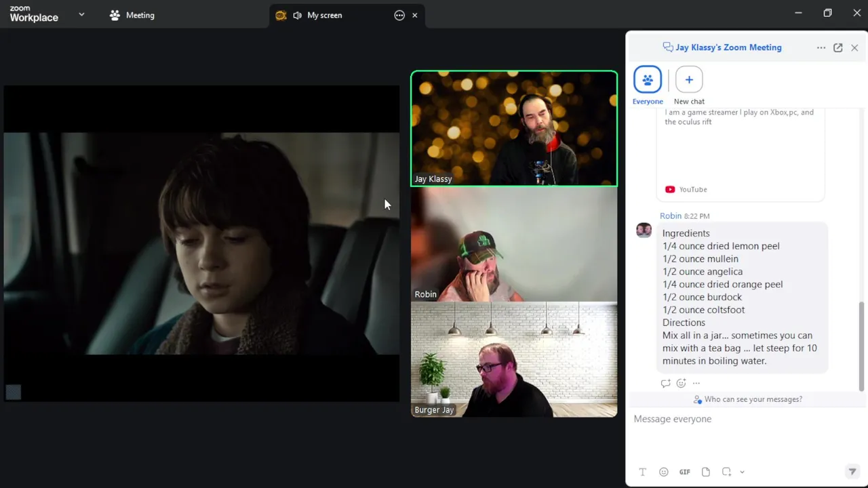Close the My screen tab
This screenshot has height=488, width=868.
click(415, 15)
